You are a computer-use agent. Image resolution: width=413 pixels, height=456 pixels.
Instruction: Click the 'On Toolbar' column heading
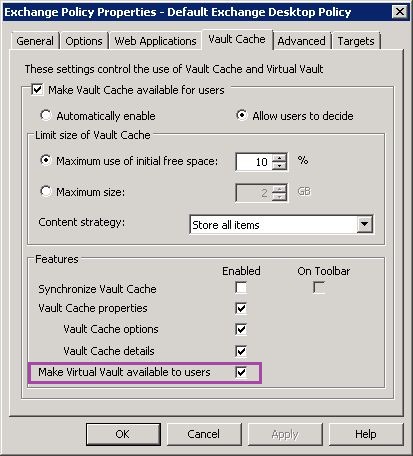(324, 271)
